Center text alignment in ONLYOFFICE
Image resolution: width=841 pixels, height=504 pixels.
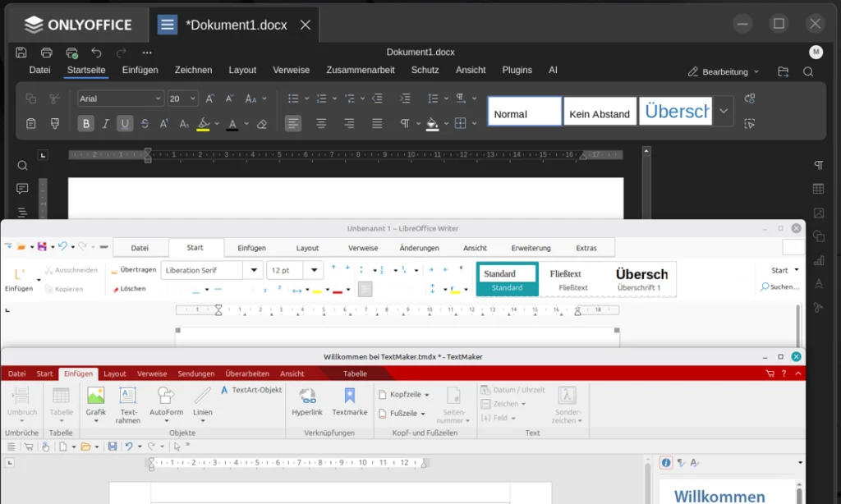tap(321, 124)
